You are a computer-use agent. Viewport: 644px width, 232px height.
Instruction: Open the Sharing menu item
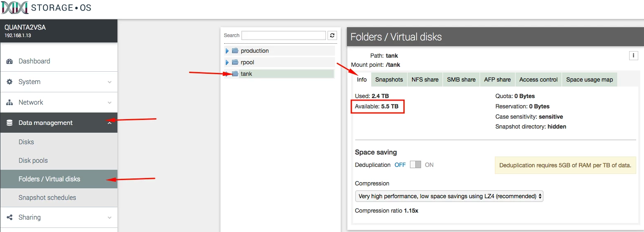coord(59,217)
